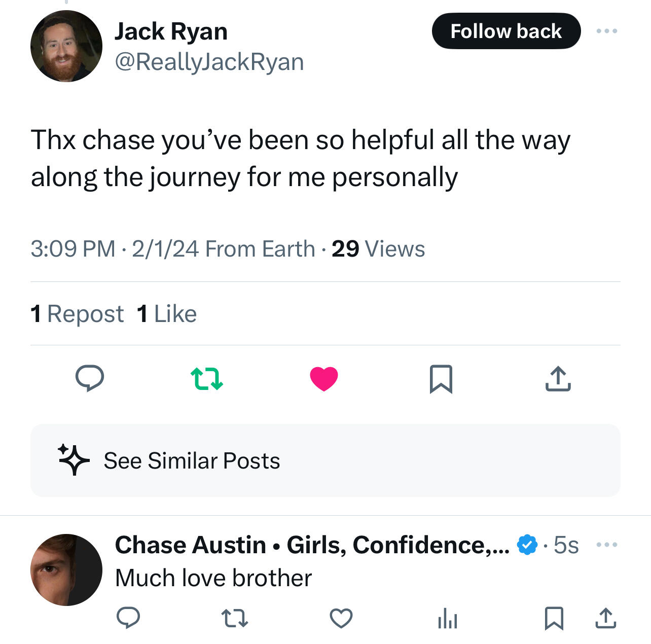The image size is (651, 644).
Task: Unlike the post with pink heart
Action: (324, 379)
